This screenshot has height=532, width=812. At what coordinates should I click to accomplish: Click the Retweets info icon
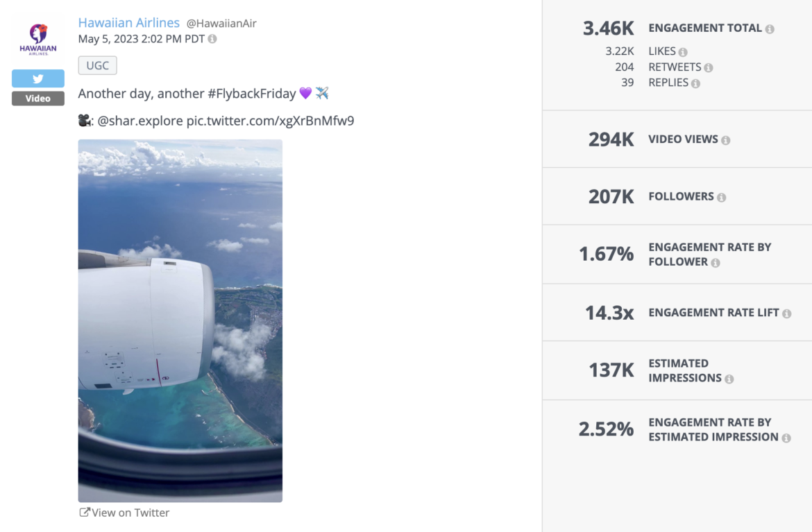pos(710,67)
